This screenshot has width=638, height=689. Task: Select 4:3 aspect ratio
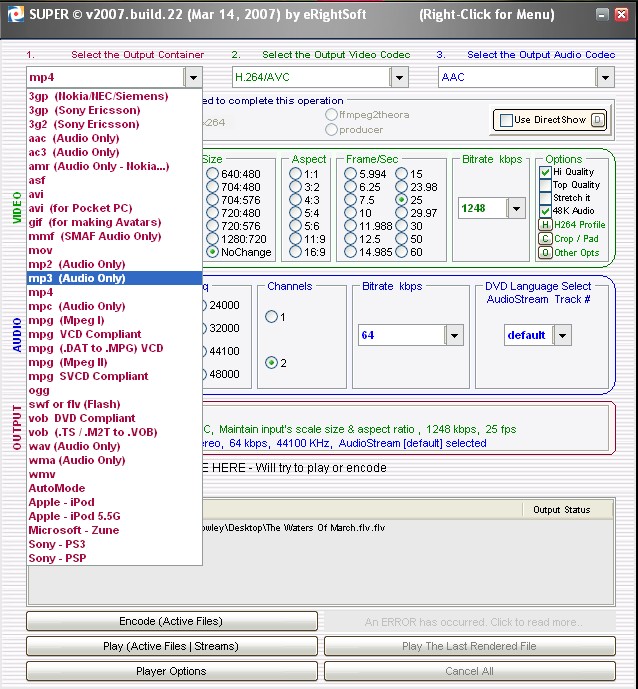click(295, 200)
